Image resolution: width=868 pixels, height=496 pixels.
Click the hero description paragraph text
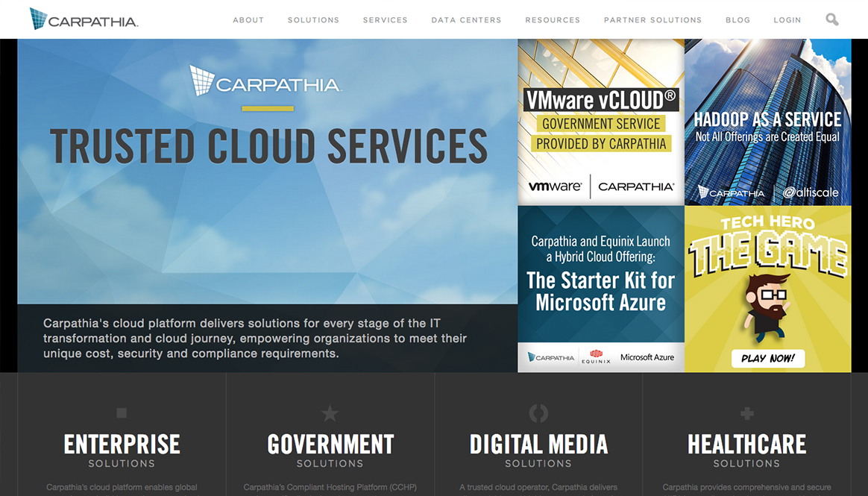(255, 338)
